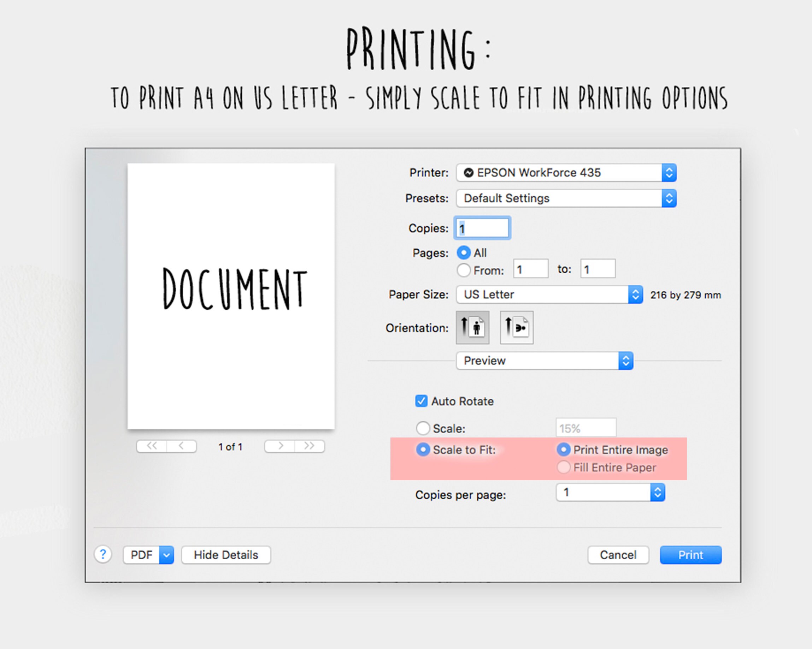Go to previous page arrow
Viewport: 812px width, 649px height.
click(x=182, y=446)
